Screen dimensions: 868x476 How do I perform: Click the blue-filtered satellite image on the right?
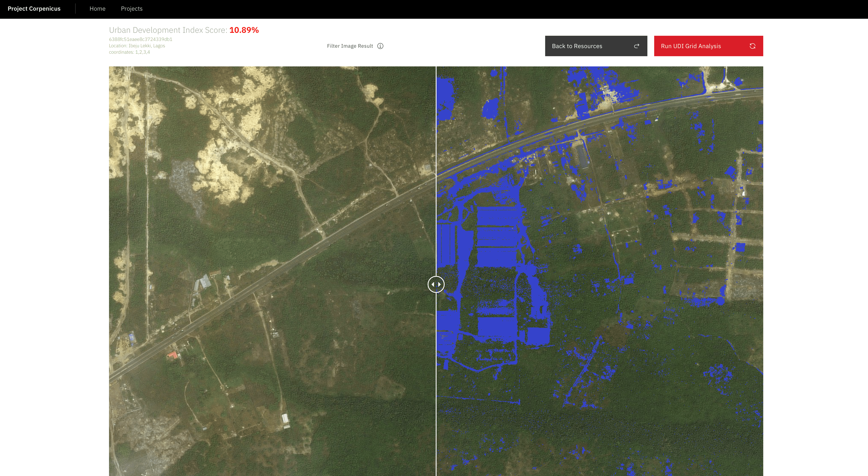tap(600, 271)
